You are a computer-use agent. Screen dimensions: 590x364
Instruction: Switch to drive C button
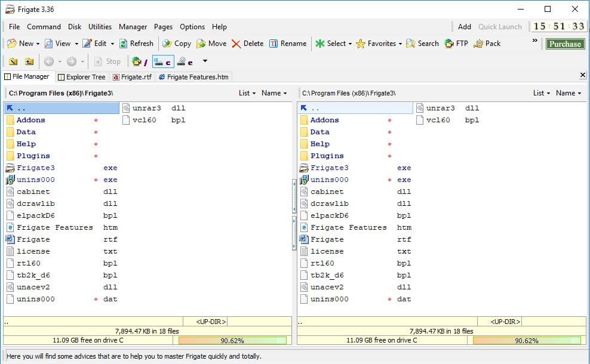162,61
